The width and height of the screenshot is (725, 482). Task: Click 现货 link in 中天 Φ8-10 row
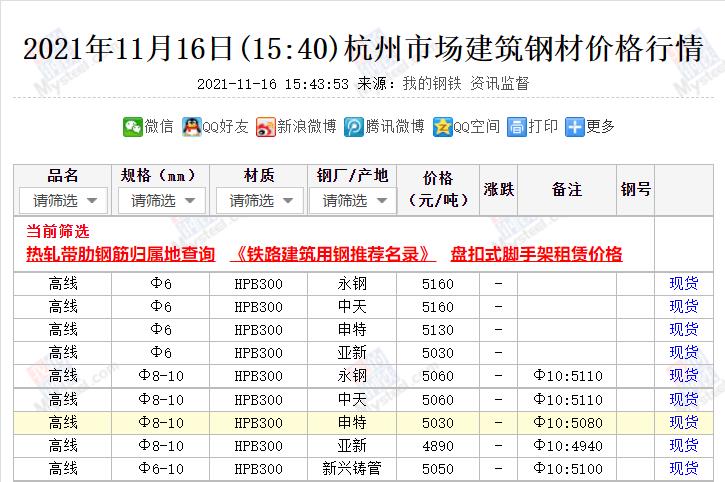[x=683, y=399]
